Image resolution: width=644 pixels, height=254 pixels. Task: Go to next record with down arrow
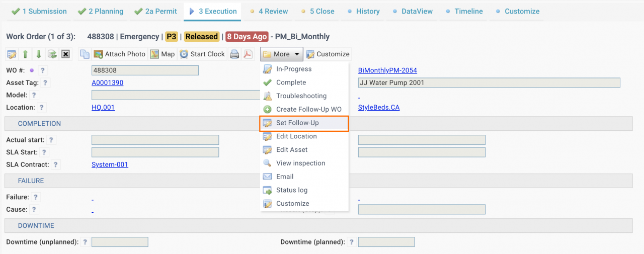tap(38, 54)
